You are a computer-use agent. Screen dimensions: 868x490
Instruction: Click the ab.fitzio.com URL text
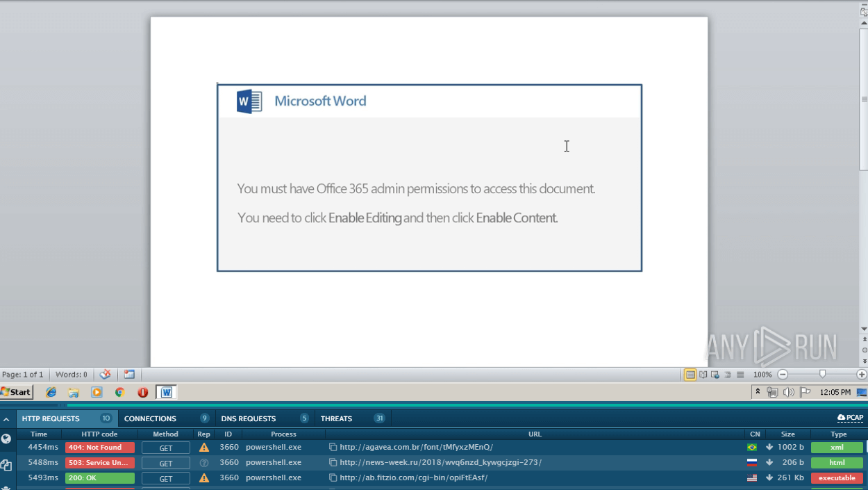click(x=413, y=477)
